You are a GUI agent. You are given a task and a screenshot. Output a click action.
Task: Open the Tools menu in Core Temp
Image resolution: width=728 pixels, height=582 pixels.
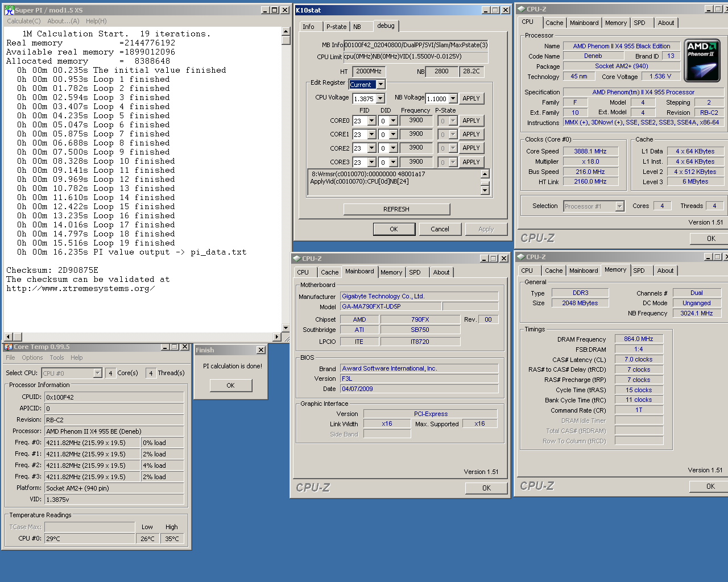pyautogui.click(x=57, y=357)
